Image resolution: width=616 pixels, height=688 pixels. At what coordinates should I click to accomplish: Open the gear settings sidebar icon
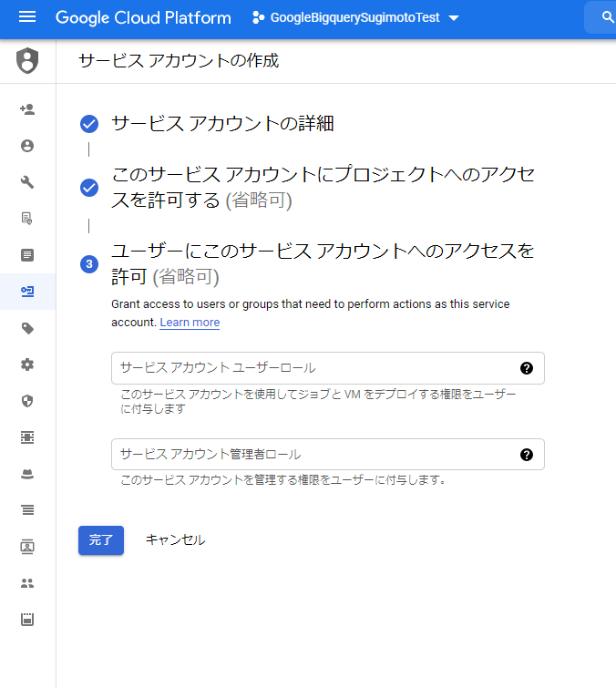pyautogui.click(x=27, y=365)
